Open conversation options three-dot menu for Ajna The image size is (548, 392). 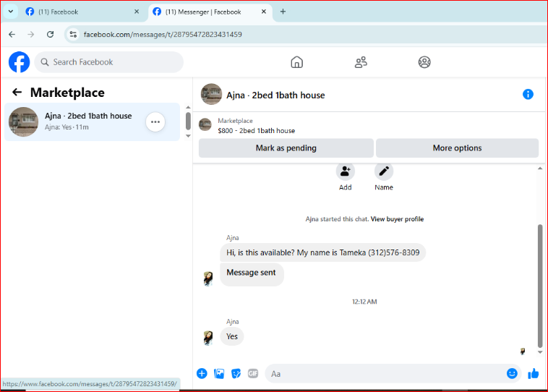[x=155, y=122]
